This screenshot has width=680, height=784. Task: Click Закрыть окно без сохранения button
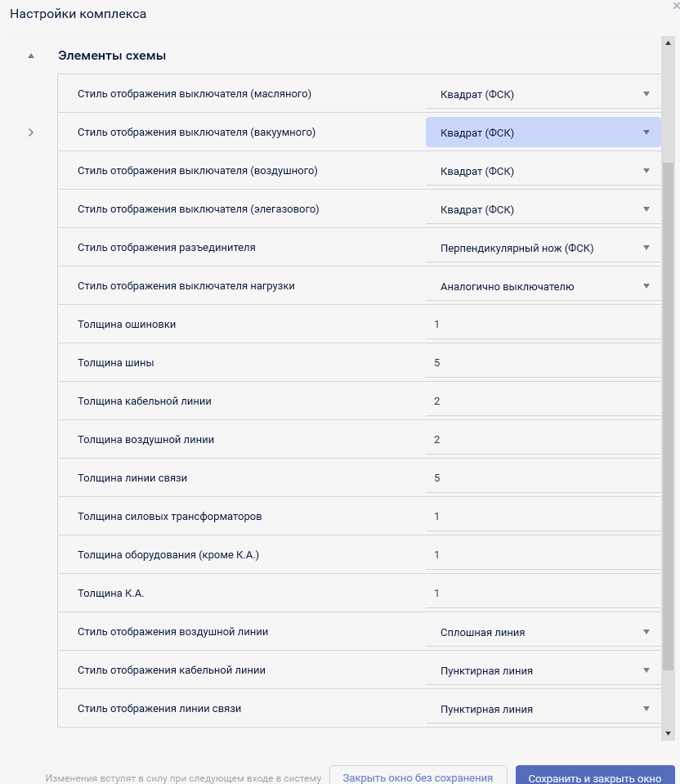click(418, 777)
